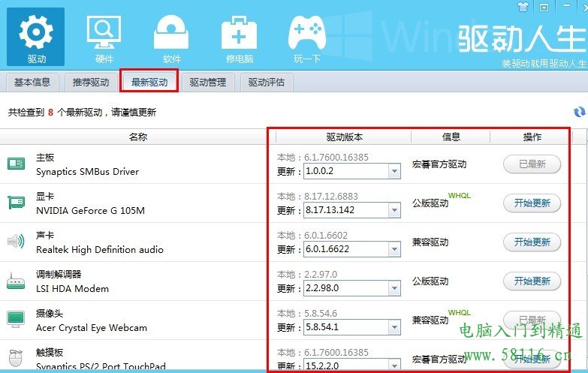Switch to the 基本信息 tab
The image size is (588, 373).
tap(32, 82)
